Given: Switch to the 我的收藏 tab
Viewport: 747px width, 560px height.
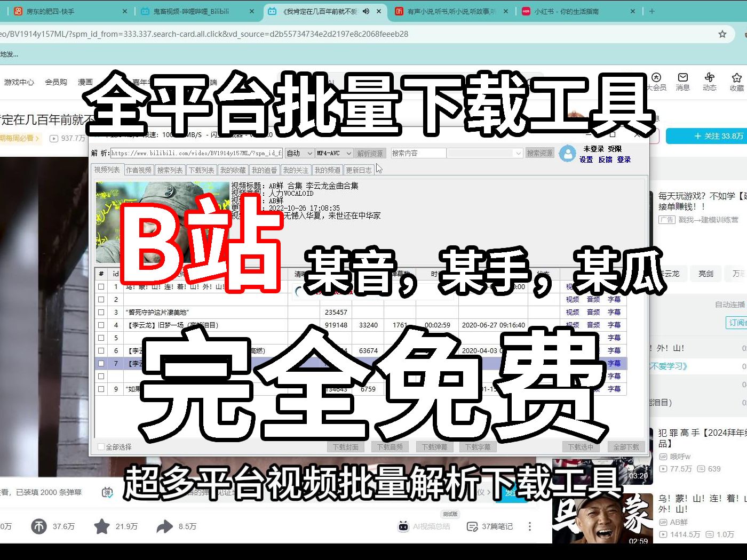Looking at the screenshot, I should 233,170.
